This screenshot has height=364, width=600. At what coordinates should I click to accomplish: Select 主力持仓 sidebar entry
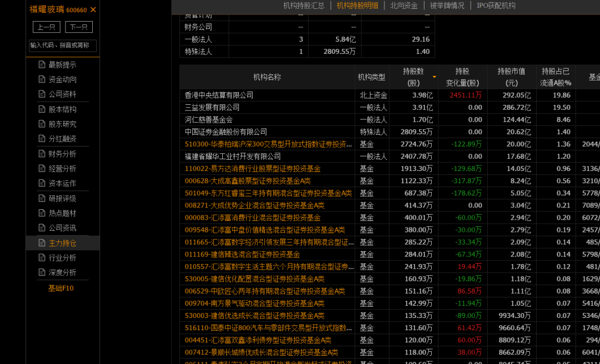(62, 243)
